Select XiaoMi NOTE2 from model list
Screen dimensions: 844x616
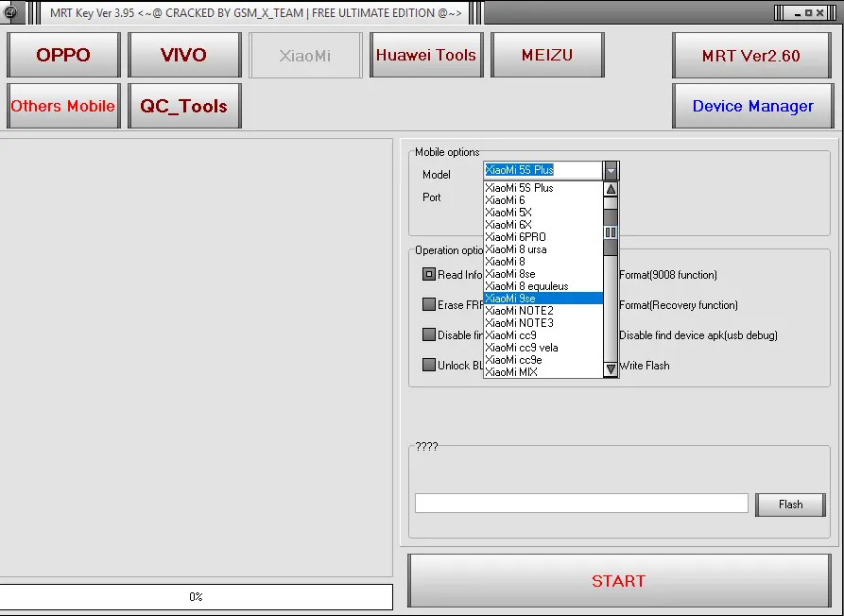click(x=543, y=311)
